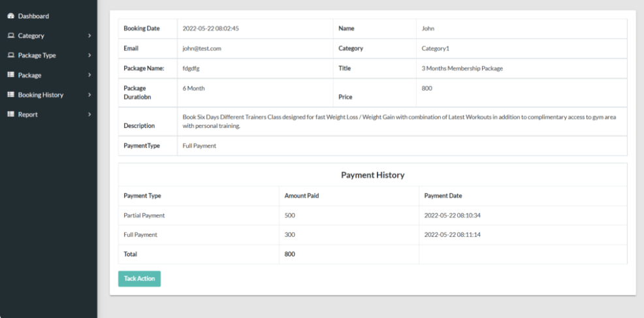Click payment date 2022-05-22 08:11:14
The width and height of the screenshot is (644, 318).
click(x=452, y=235)
